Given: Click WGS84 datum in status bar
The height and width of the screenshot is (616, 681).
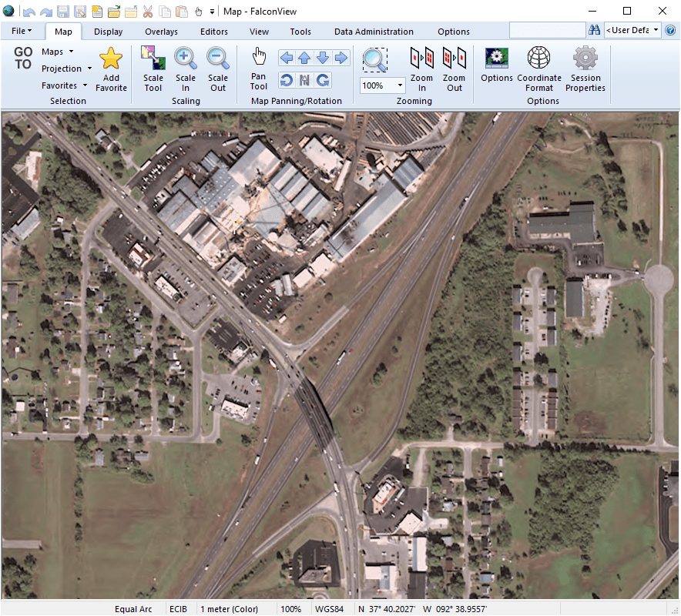Looking at the screenshot, I should (329, 609).
